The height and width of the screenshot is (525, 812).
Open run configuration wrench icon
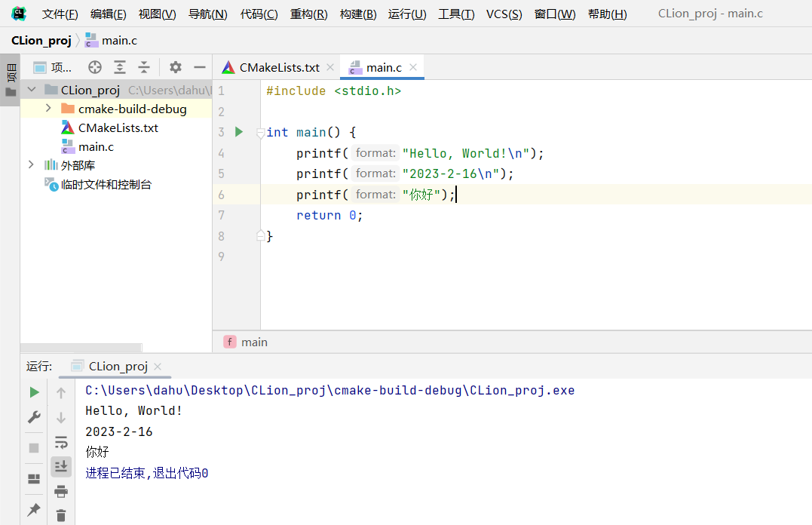pyautogui.click(x=34, y=417)
